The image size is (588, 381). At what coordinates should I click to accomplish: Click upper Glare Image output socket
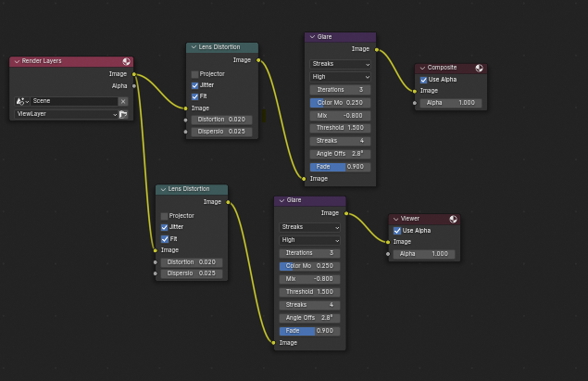tap(377, 49)
